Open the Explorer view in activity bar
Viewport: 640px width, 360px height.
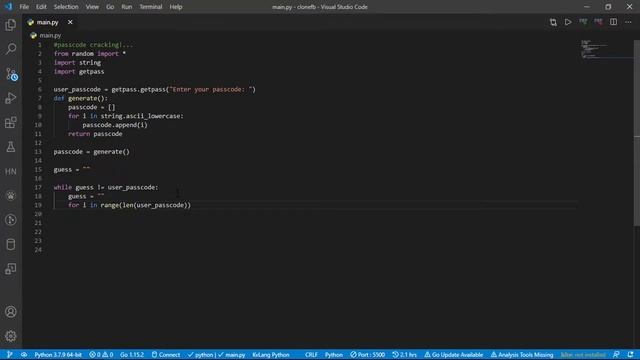tap(11, 25)
